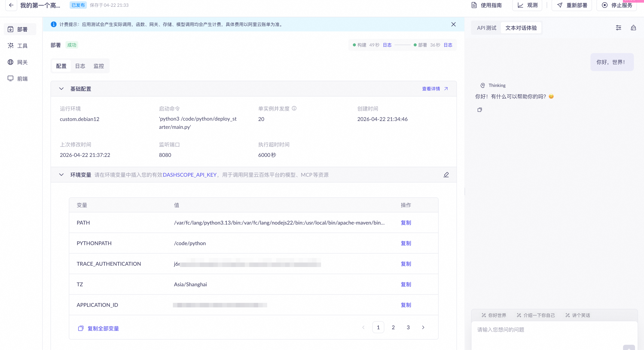Click the 重新部署 redeploy button
This screenshot has height=350, width=644.
click(x=572, y=5)
